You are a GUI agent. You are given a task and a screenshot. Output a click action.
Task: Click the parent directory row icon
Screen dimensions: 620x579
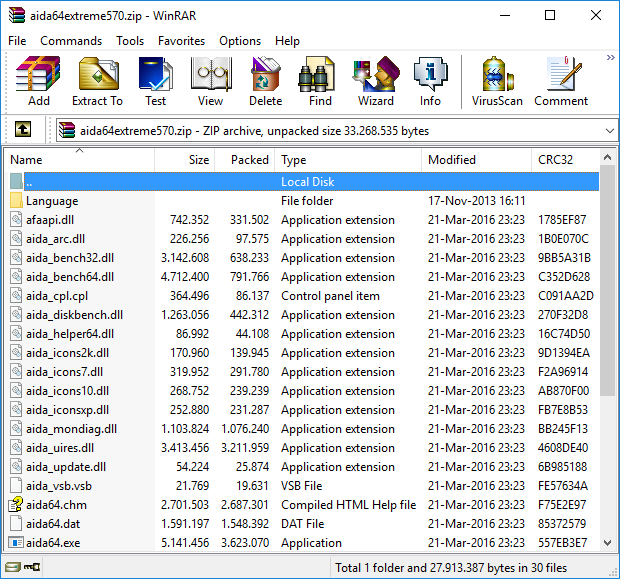point(16,182)
